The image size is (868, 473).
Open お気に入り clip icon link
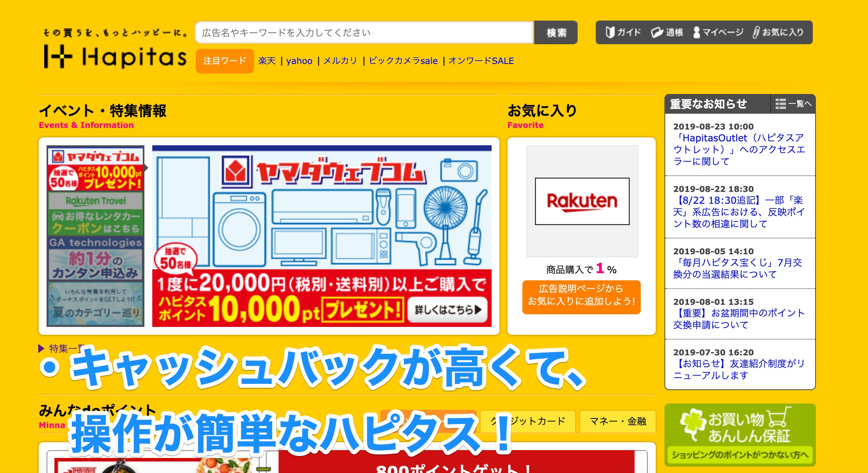(778, 32)
